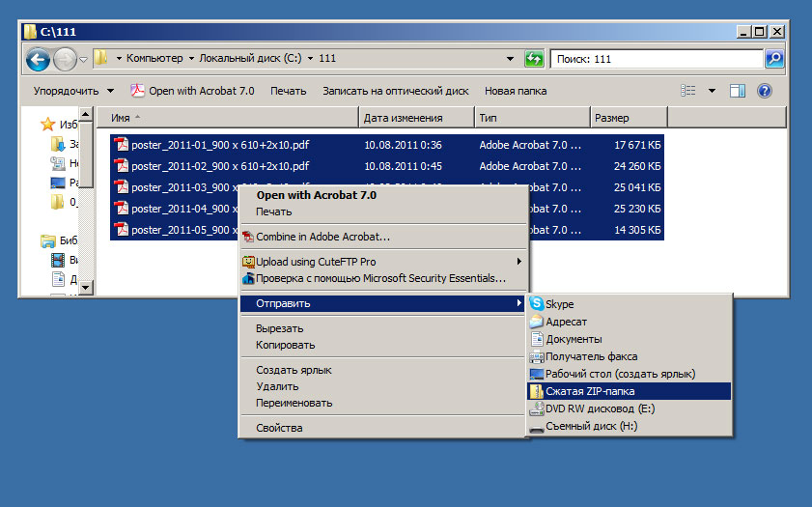
Task: Send the files to DVD RW дисковод (E:)
Action: point(630,408)
